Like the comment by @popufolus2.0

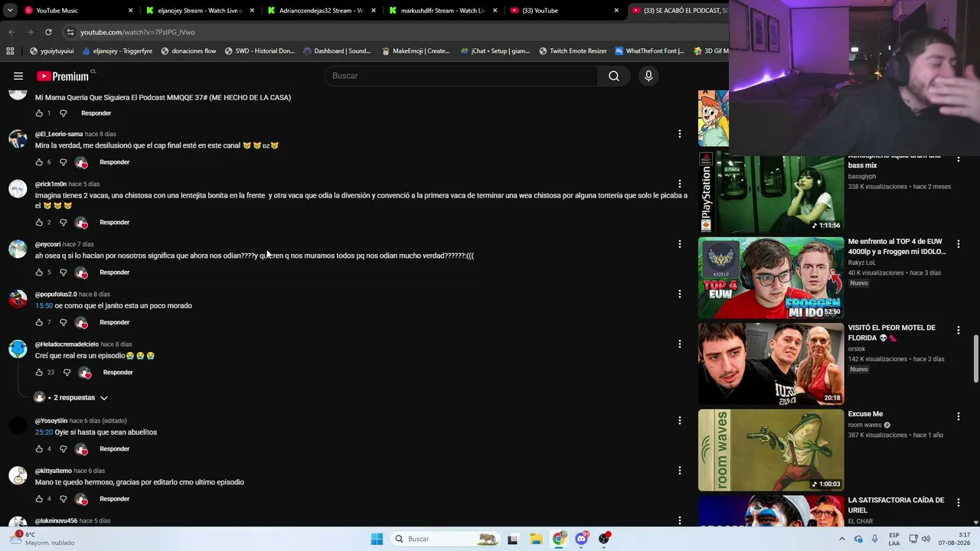39,322
